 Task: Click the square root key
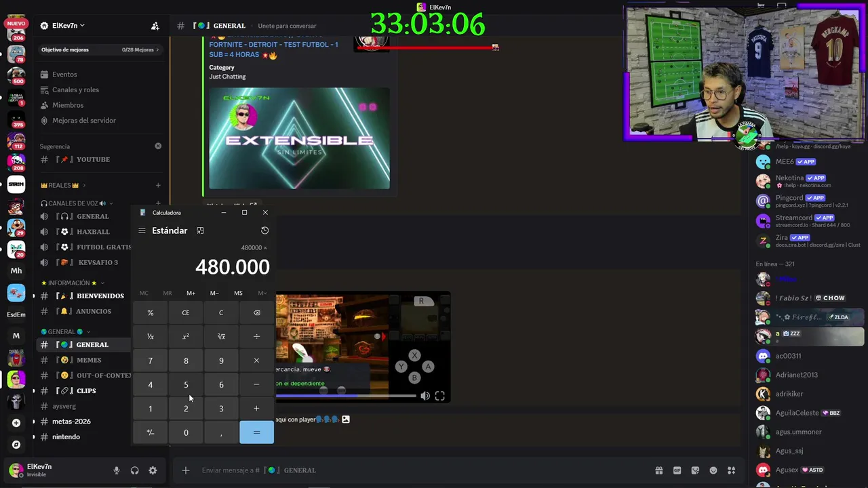221,336
